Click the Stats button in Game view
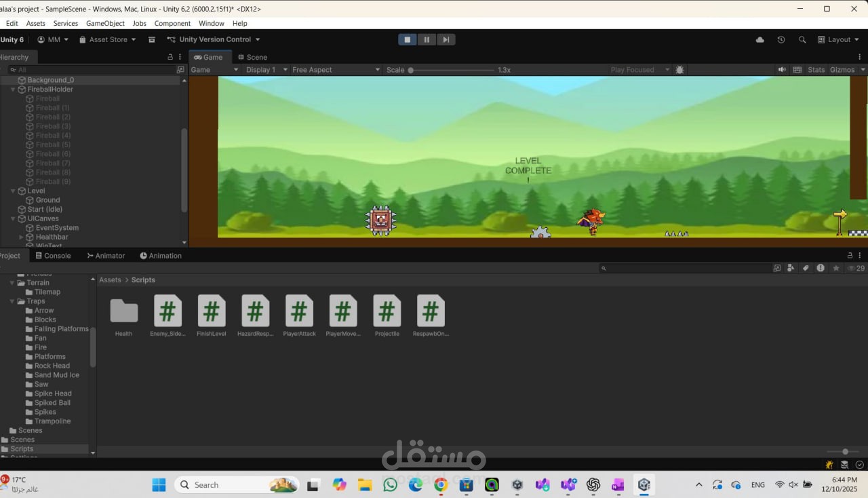This screenshot has height=498, width=868. coord(816,69)
